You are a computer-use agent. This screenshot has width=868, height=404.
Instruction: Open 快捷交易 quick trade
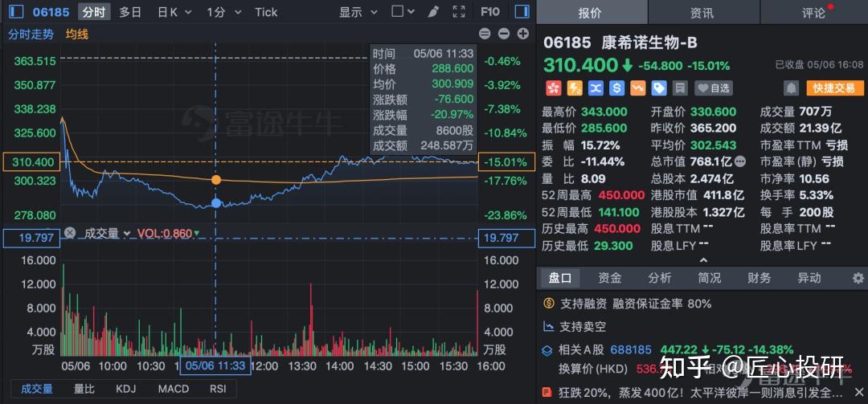click(833, 88)
